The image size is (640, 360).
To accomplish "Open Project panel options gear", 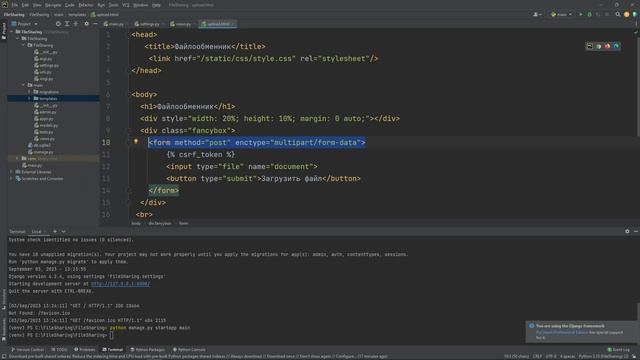I will [x=86, y=24].
